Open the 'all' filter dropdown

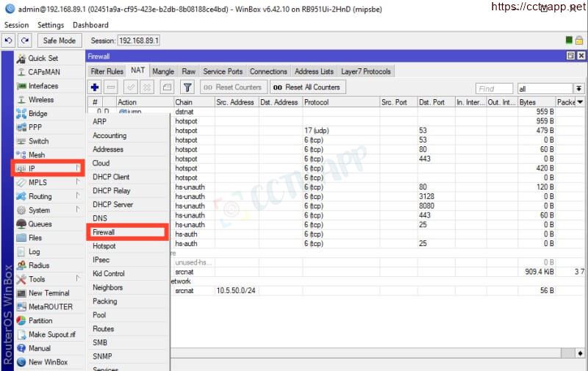(x=579, y=89)
